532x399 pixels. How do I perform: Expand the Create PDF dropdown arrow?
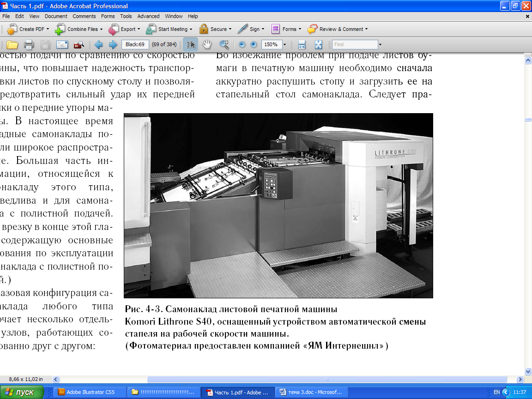[x=48, y=29]
